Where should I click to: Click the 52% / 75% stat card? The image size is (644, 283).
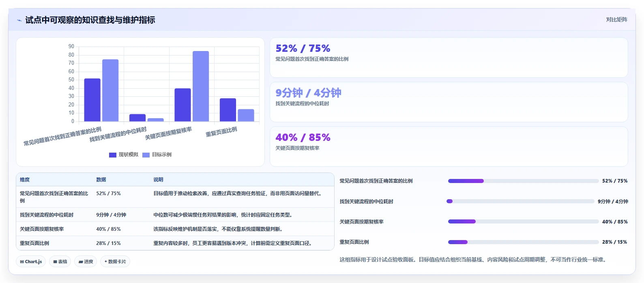(449, 57)
